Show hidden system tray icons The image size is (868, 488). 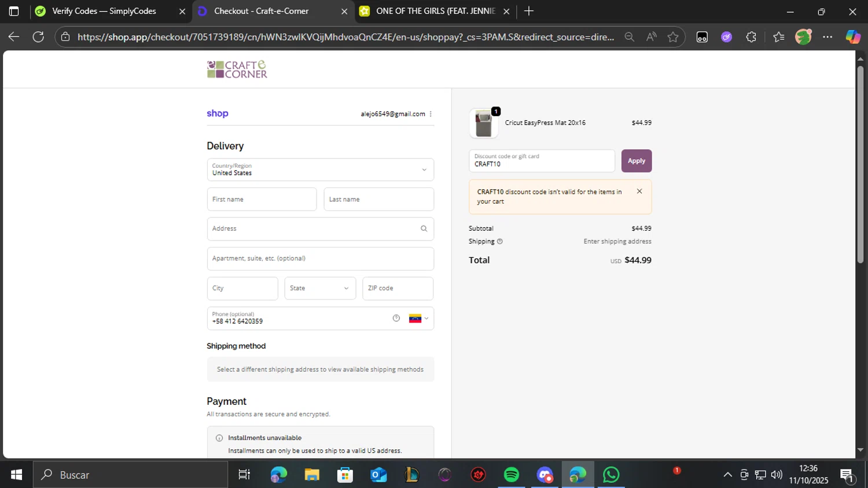pos(727,475)
